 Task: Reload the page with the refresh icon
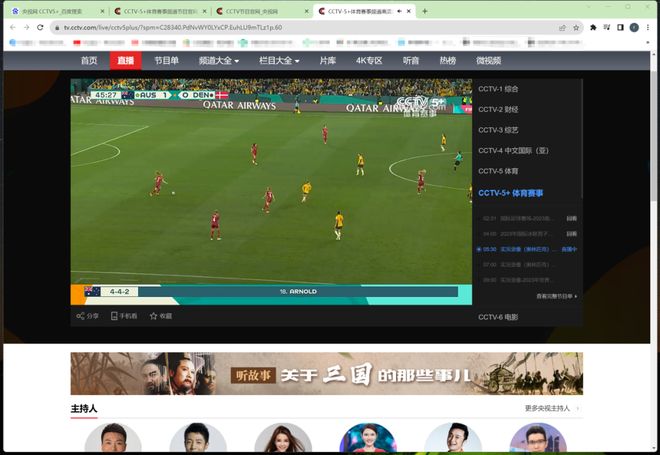[40, 27]
